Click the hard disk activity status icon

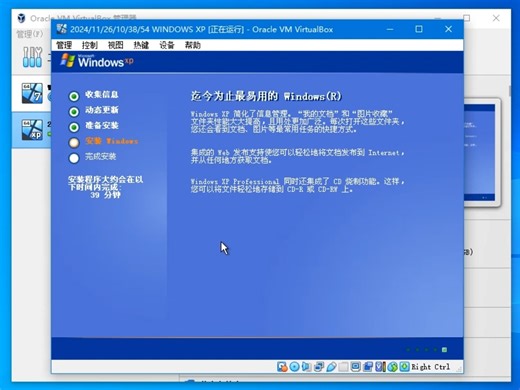click(x=282, y=367)
